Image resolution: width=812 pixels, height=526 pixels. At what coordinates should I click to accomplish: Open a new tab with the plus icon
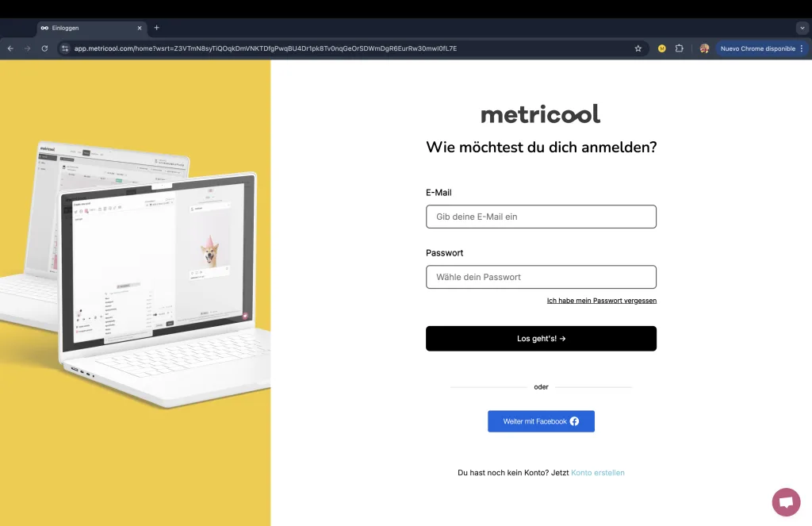pyautogui.click(x=156, y=28)
